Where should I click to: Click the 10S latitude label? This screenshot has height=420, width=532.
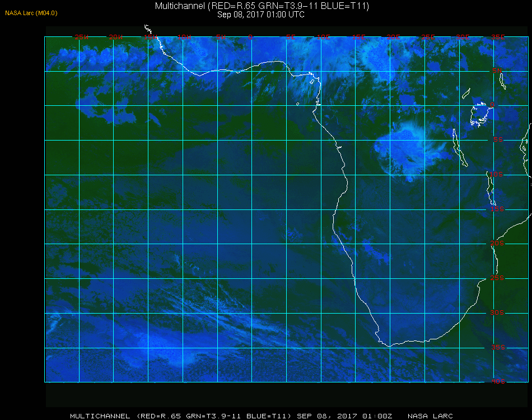496,174
